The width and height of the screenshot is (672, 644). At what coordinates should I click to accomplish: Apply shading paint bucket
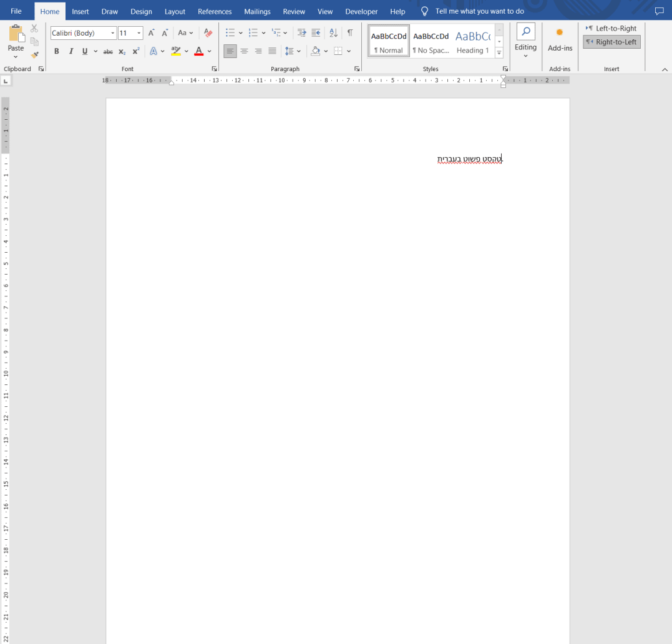click(316, 51)
